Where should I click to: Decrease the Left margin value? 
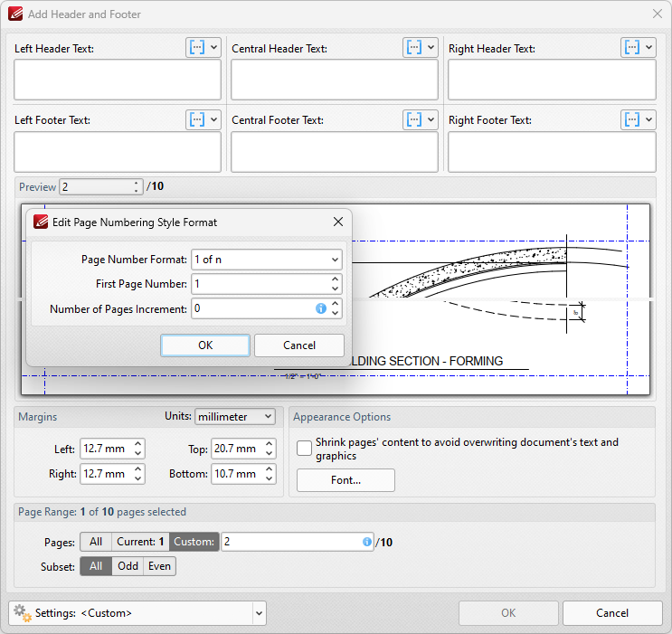click(138, 453)
